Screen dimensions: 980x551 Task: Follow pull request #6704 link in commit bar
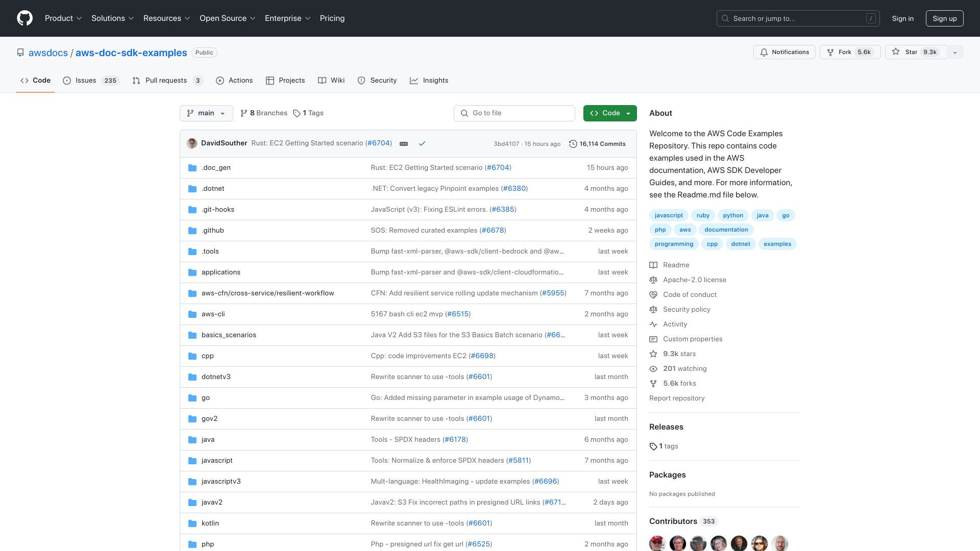point(379,143)
